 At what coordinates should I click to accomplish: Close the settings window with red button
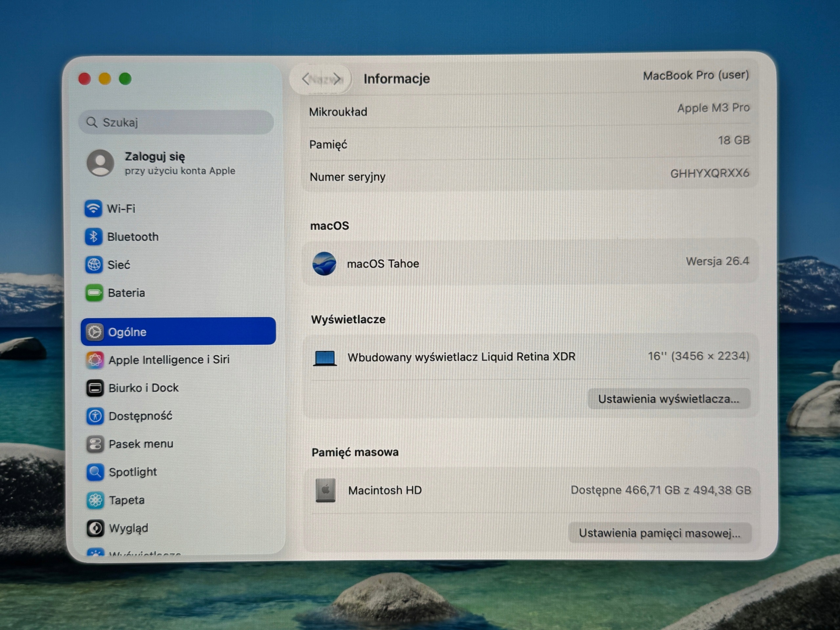[x=84, y=79]
